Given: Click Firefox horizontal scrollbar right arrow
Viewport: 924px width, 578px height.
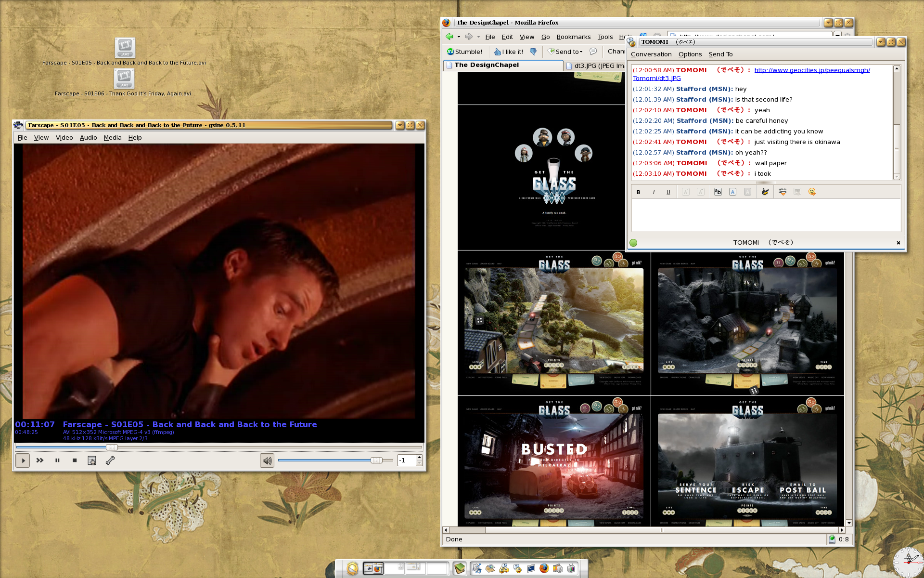Looking at the screenshot, I should (x=842, y=530).
